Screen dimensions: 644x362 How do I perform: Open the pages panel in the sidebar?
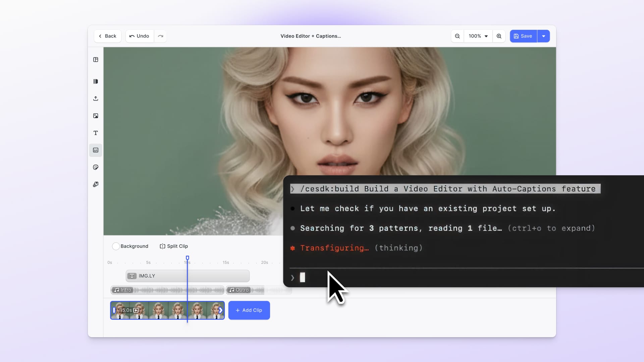pyautogui.click(x=96, y=81)
